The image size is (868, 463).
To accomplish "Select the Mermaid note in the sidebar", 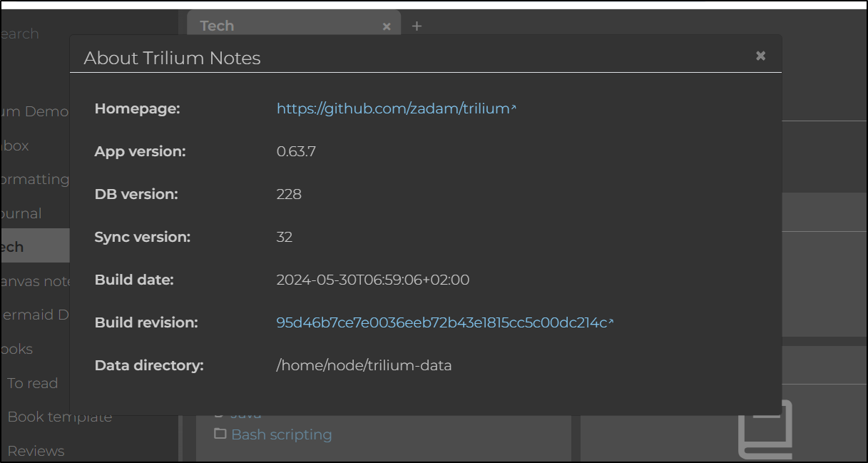I will [x=35, y=315].
